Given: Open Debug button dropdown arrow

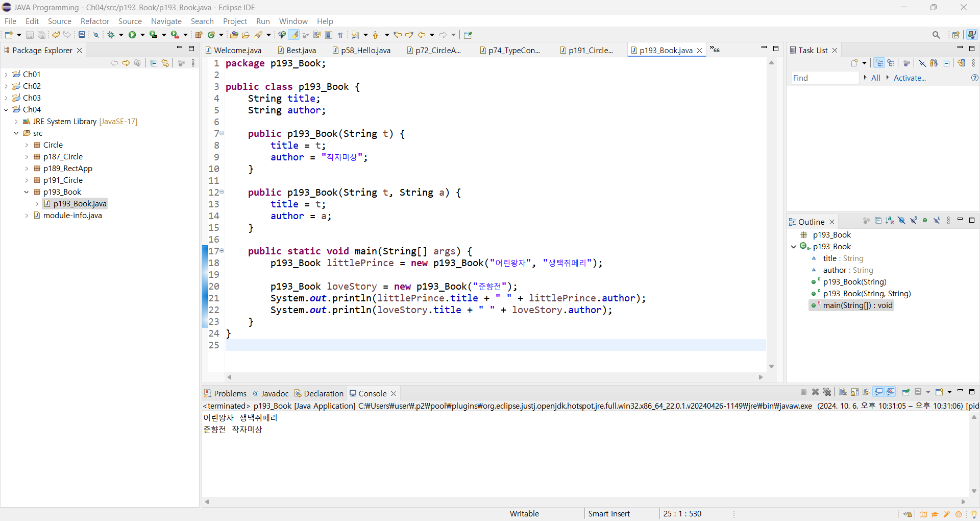Looking at the screenshot, I should (x=121, y=35).
